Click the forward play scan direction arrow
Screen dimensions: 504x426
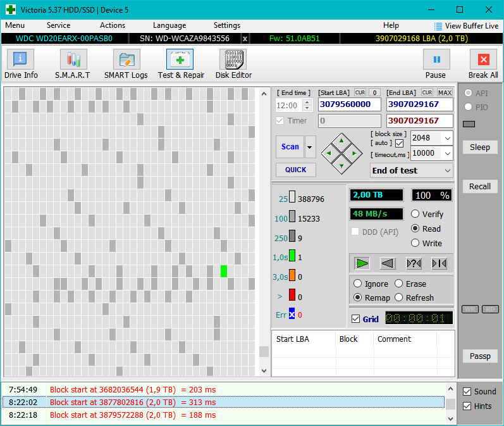pyautogui.click(x=362, y=263)
